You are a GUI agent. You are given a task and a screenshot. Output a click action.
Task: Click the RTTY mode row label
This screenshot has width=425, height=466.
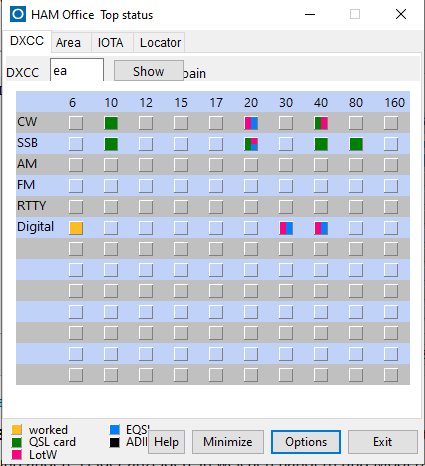tap(31, 206)
